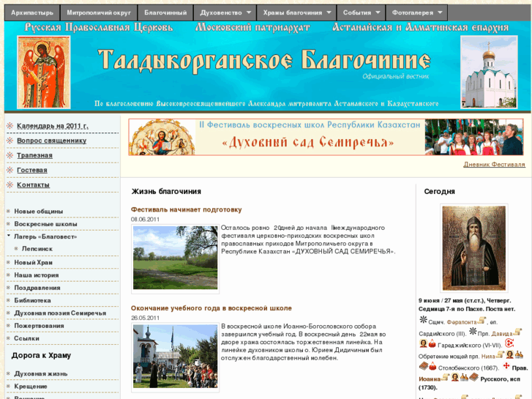Click church domes icon on Иоанна line
532x399 pixels.
464,378
